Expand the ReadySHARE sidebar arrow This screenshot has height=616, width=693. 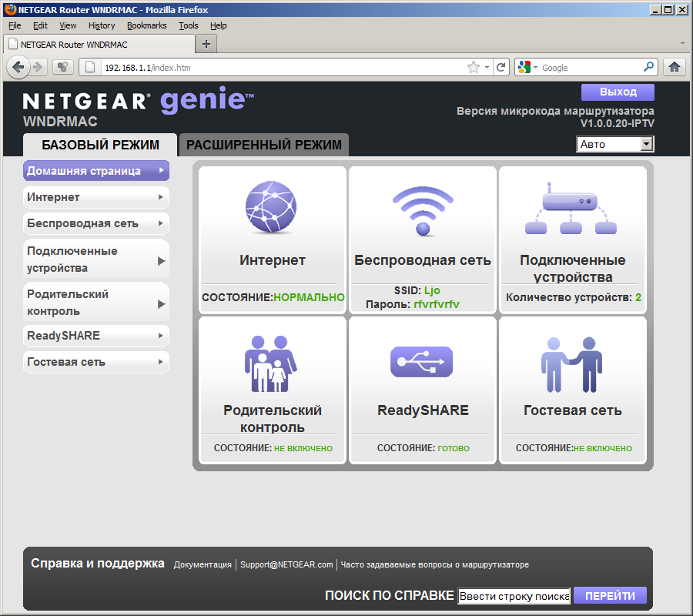[161, 336]
